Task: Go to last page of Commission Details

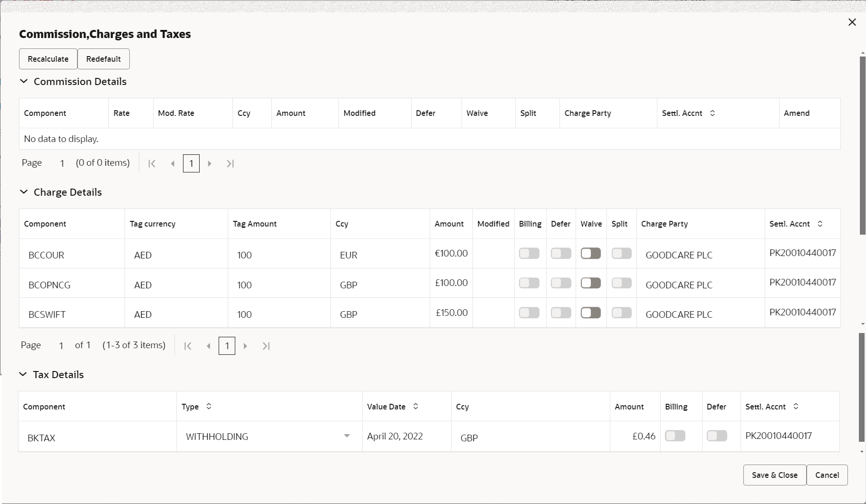Action: click(x=231, y=163)
